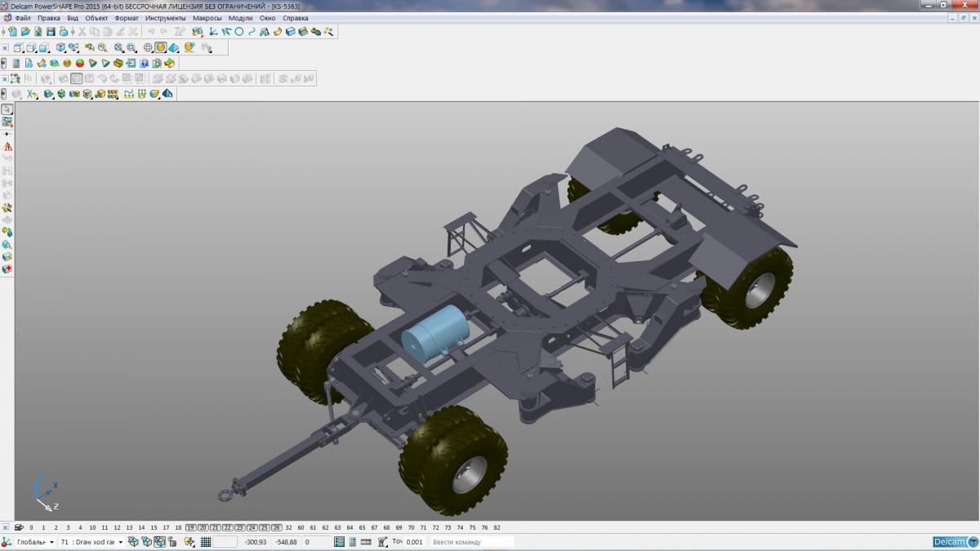This screenshot has width=980, height=551.
Task: Click level number 82 in level bar
Action: (497, 527)
